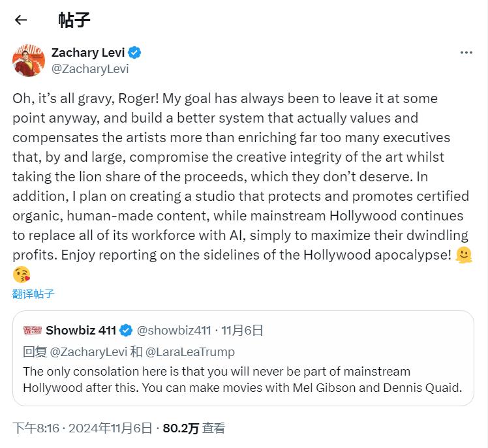Open the three-dot more options menu
488x448 pixels.
pos(466,53)
